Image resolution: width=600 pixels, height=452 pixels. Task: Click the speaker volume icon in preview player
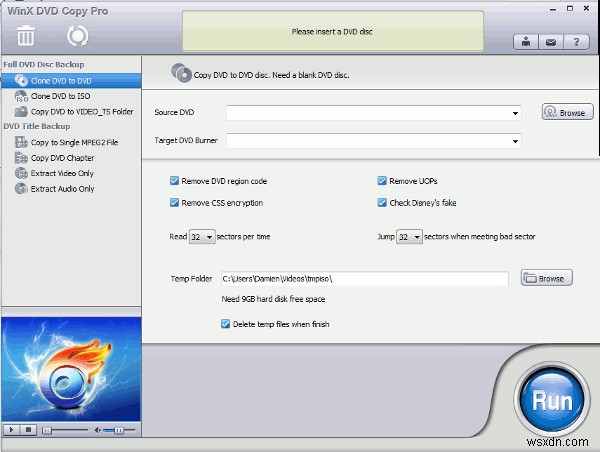98,430
